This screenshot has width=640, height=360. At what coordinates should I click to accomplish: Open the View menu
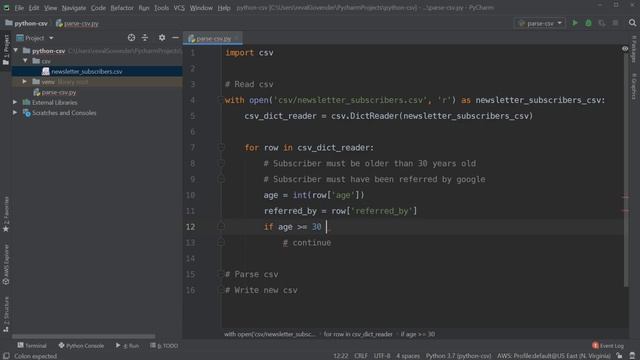(51, 8)
